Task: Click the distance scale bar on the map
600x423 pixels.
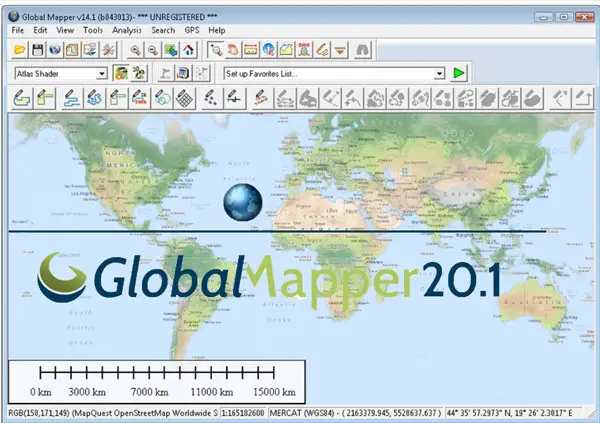Action: point(157,382)
